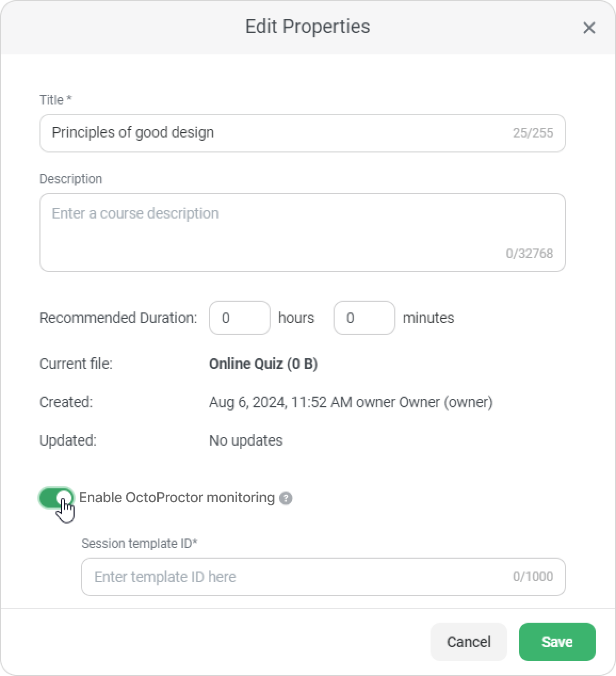Save the property changes
This screenshot has width=616, height=676.
557,642
